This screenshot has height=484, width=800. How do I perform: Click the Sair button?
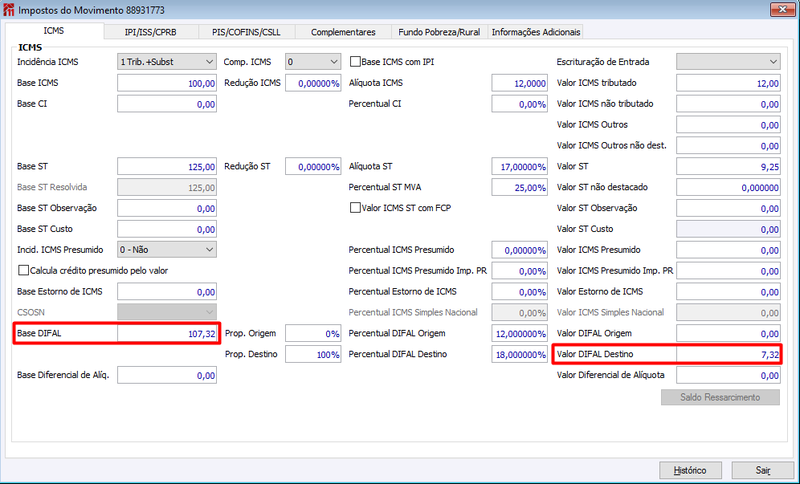pyautogui.click(x=763, y=470)
